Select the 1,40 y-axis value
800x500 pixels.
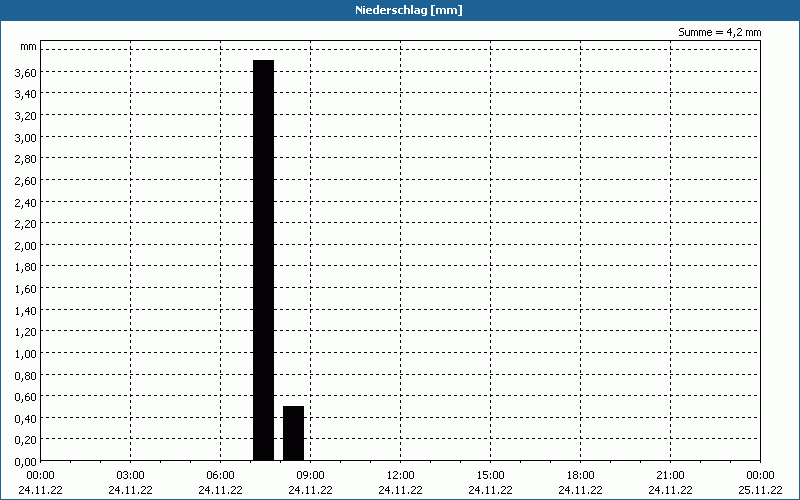coord(26,311)
